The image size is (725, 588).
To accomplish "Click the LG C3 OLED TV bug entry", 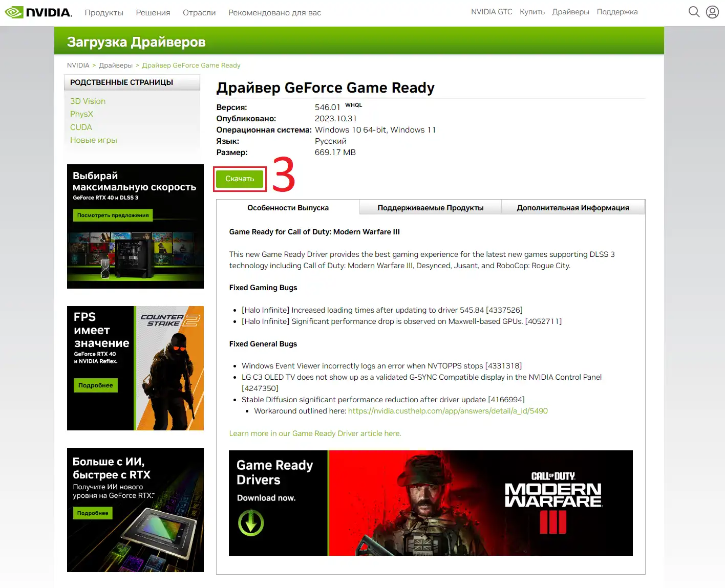I will (x=422, y=383).
